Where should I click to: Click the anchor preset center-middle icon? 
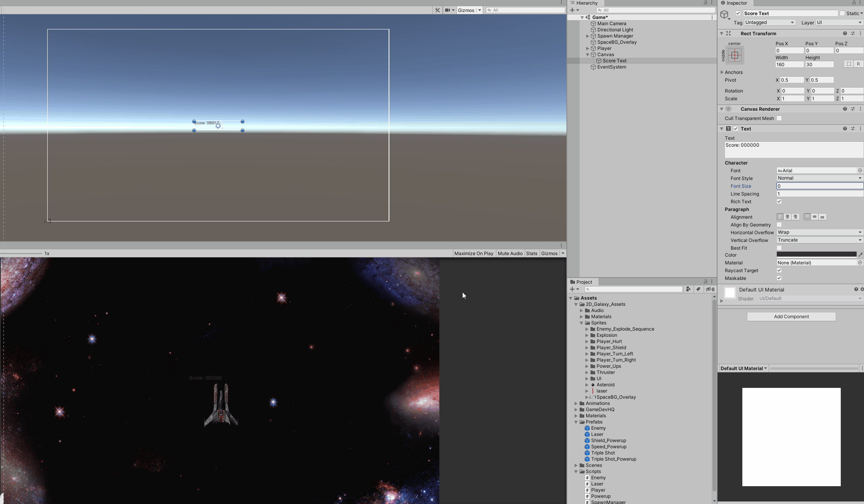[x=735, y=55]
